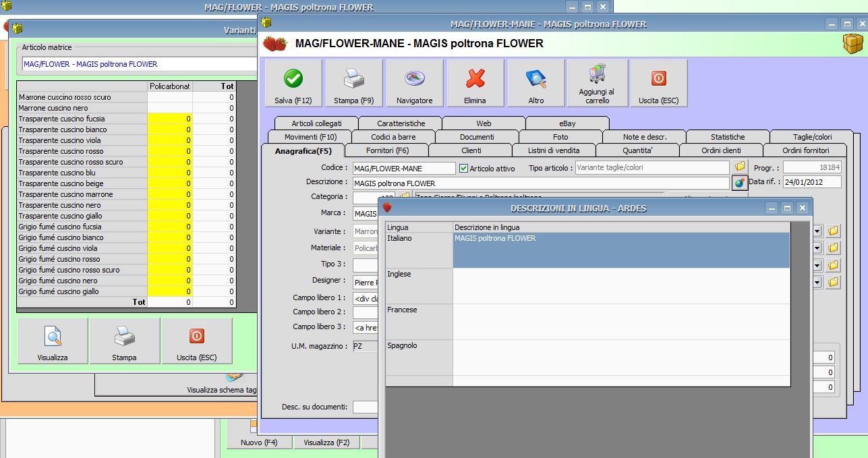Image resolution: width=868 pixels, height=458 pixels.
Task: Open the Documenti tab
Action: (x=477, y=137)
